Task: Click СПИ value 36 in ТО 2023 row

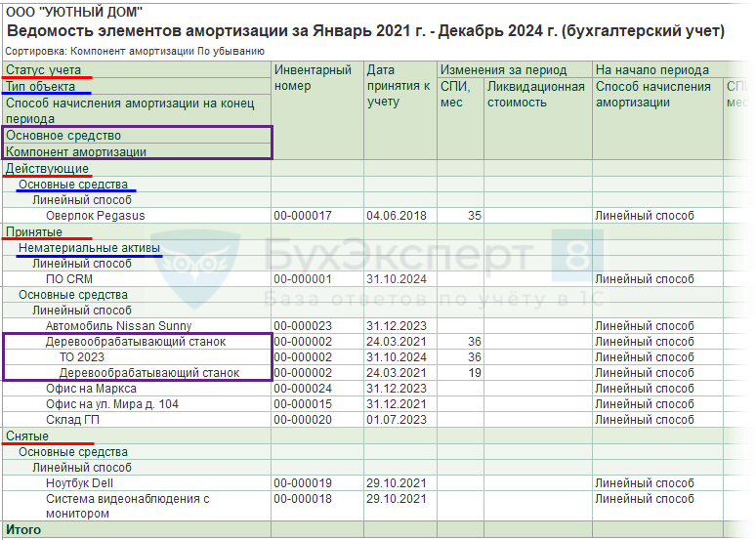Action: coord(475,357)
